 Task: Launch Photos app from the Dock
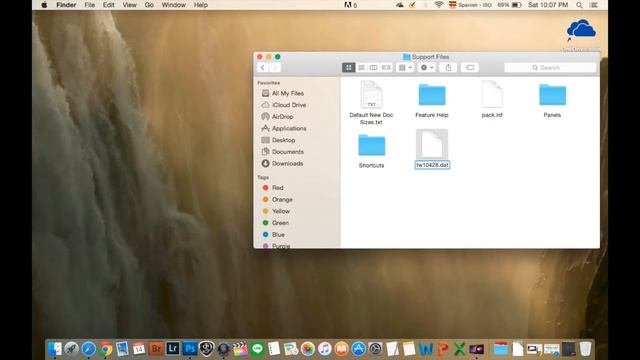point(308,349)
